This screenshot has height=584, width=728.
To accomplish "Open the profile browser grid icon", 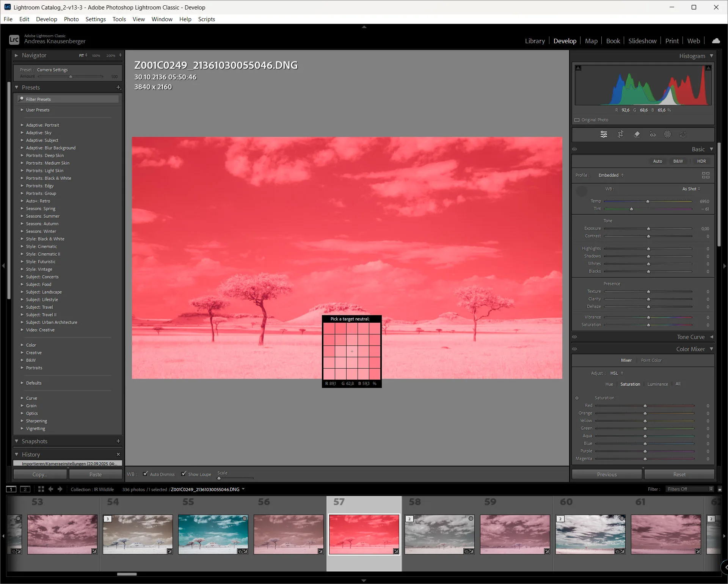I will (705, 175).
